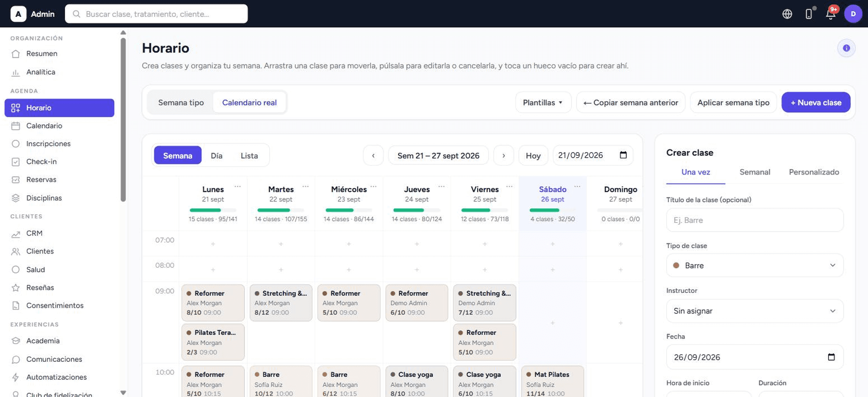This screenshot has height=397, width=868.
Task: Go to previous week arrow
Action: coord(373,155)
